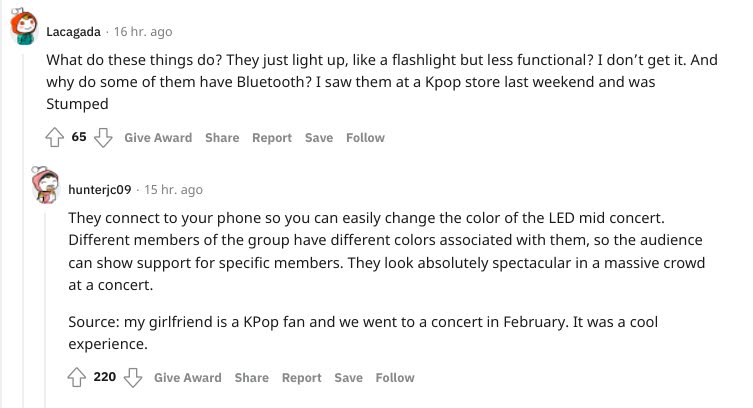
Task: Share Lacagada's comment
Action: coord(222,138)
